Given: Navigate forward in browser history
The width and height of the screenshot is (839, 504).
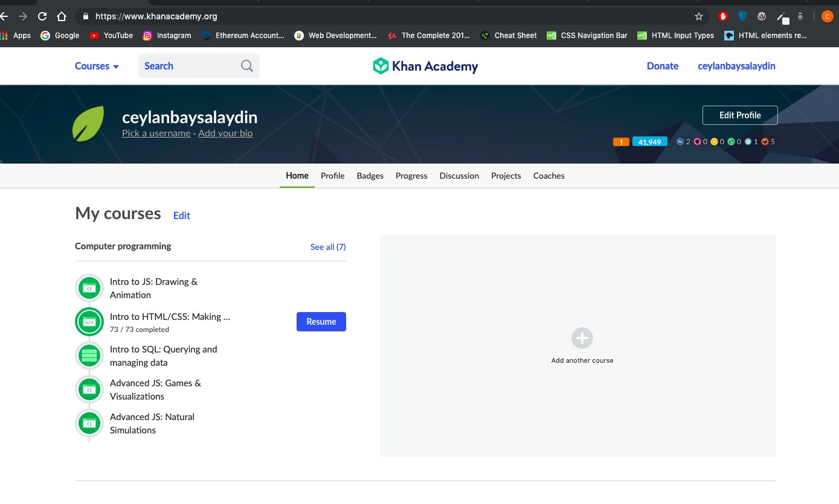Looking at the screenshot, I should pyautogui.click(x=23, y=16).
